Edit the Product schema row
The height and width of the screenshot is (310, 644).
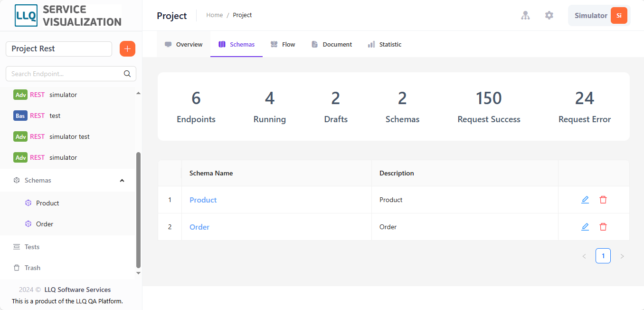pyautogui.click(x=585, y=200)
